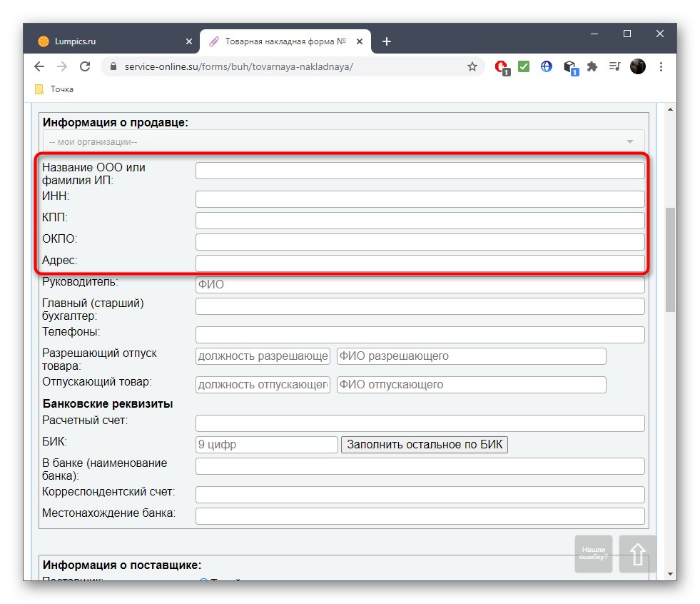Screen dimensions: 700x604
Task: Click the page scroll-to-top arrow
Action: [x=636, y=554]
